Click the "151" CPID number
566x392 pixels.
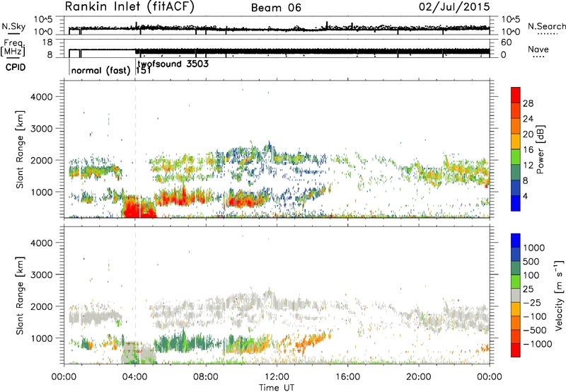click(x=144, y=70)
